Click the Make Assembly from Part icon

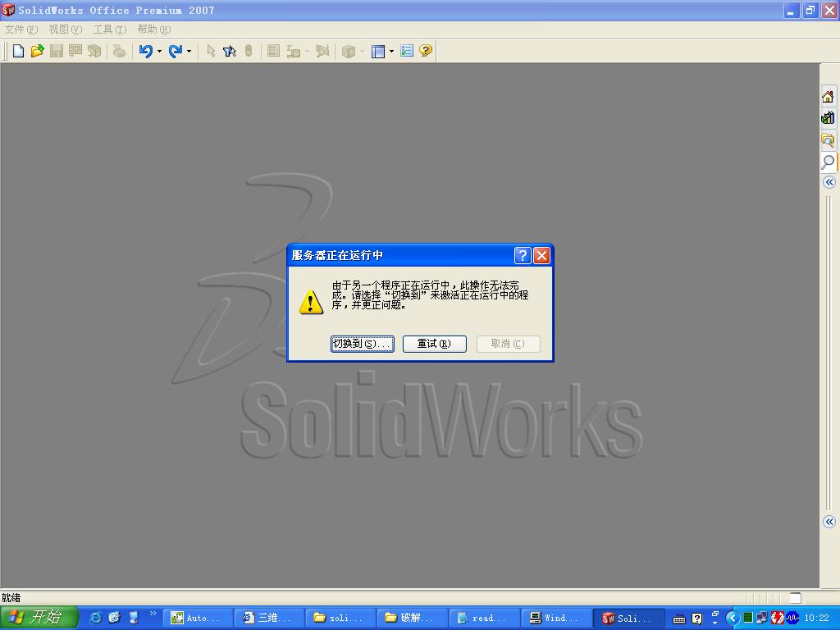point(94,51)
